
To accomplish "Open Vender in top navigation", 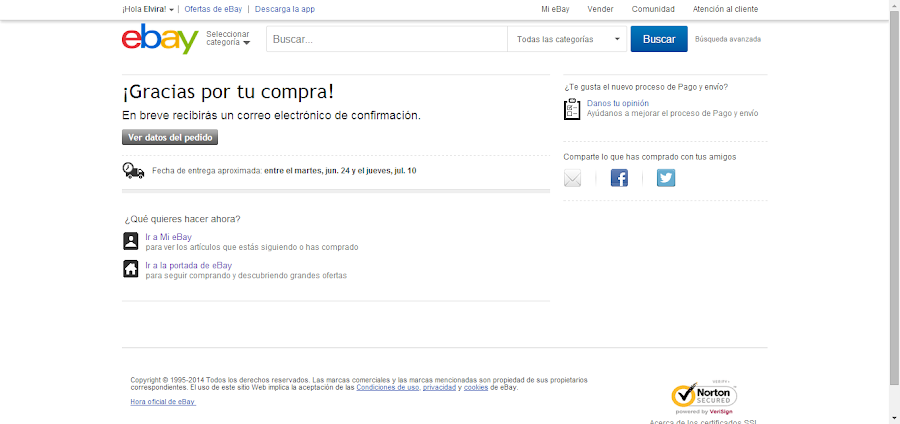I will [600, 9].
